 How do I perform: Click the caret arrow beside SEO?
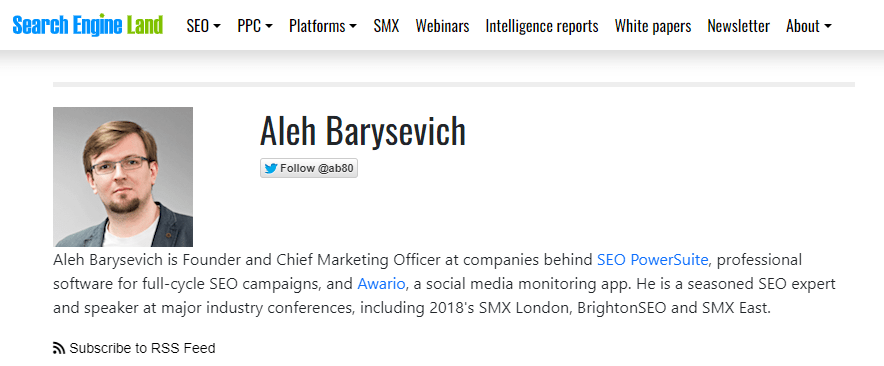point(217,27)
